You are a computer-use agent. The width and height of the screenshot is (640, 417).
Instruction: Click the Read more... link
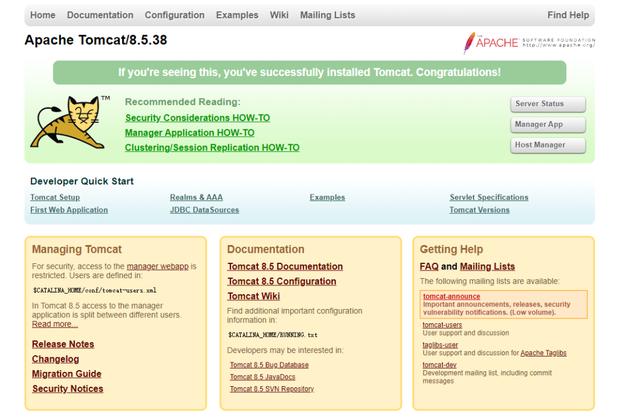[x=55, y=324]
